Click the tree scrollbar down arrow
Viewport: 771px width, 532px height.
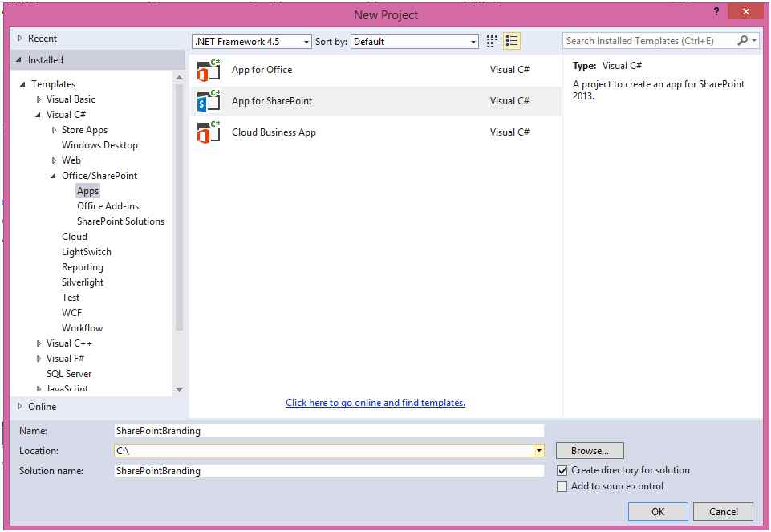click(x=179, y=389)
